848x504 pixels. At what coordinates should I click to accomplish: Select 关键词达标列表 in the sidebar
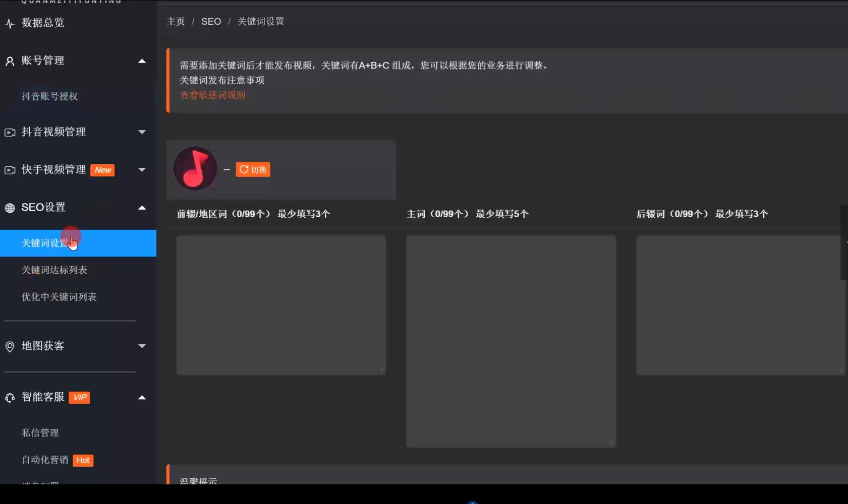tap(53, 270)
